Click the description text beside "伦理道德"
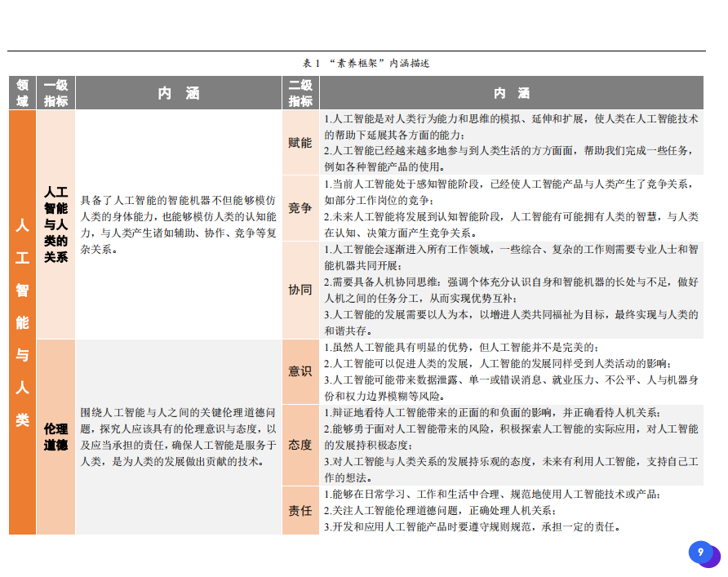 click(178, 437)
